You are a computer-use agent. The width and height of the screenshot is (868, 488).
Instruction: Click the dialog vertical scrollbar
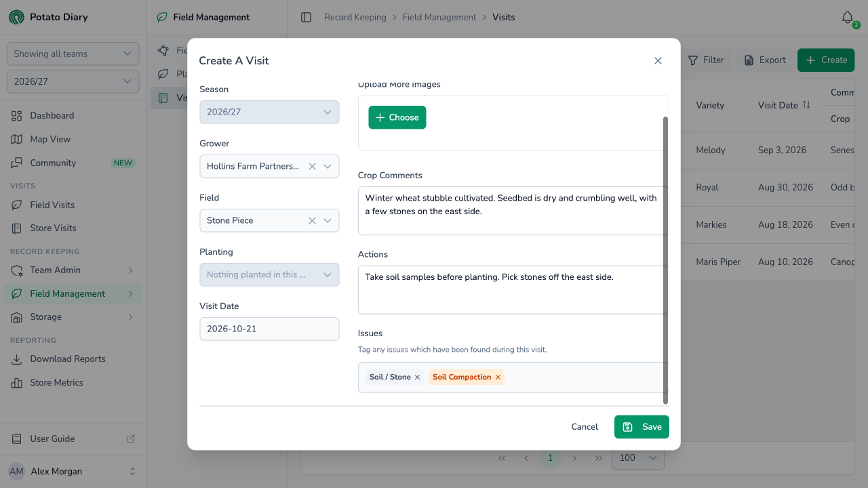click(x=665, y=260)
